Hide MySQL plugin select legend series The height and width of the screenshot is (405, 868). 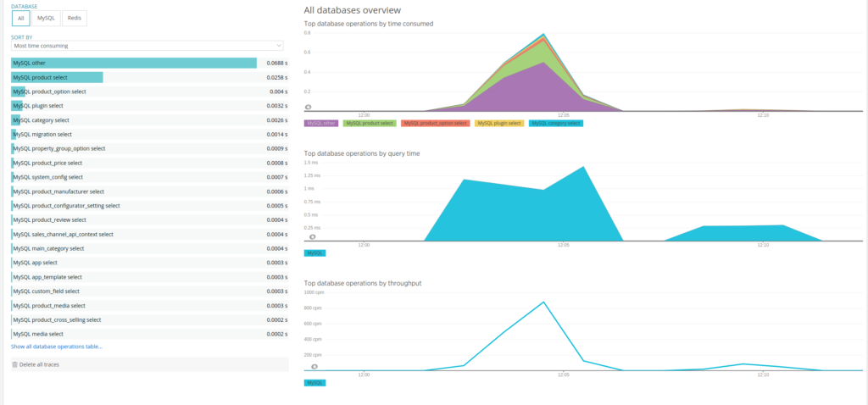tap(498, 123)
